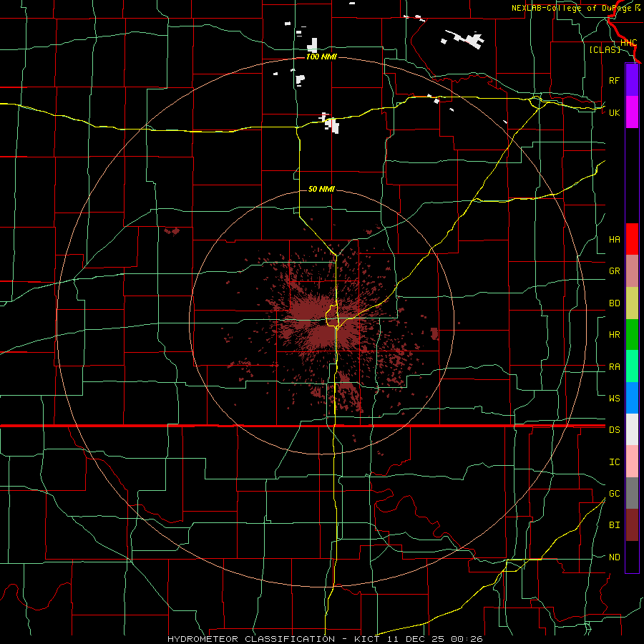The height and width of the screenshot is (644, 644).
Task: Click the small brown echo patch northwest of the 50 NMI ring
Action: [172, 231]
